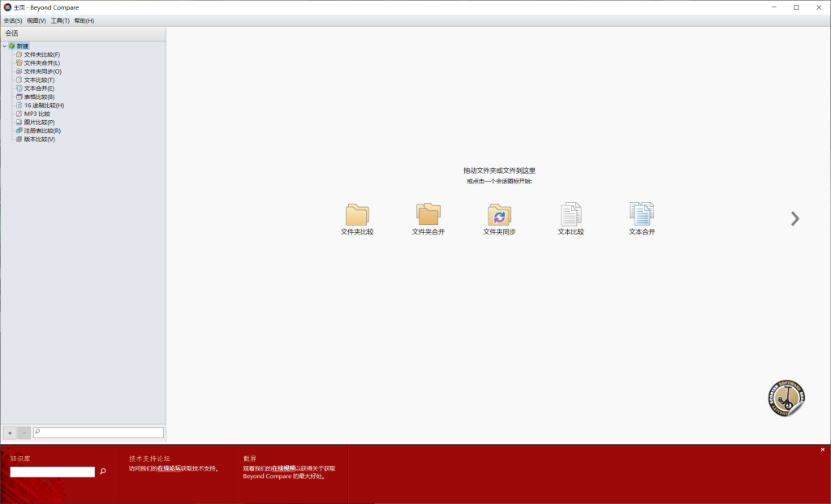This screenshot has width=831, height=504.
Task: Select 16 进制比较(H) in the sessions tree
Action: click(44, 106)
